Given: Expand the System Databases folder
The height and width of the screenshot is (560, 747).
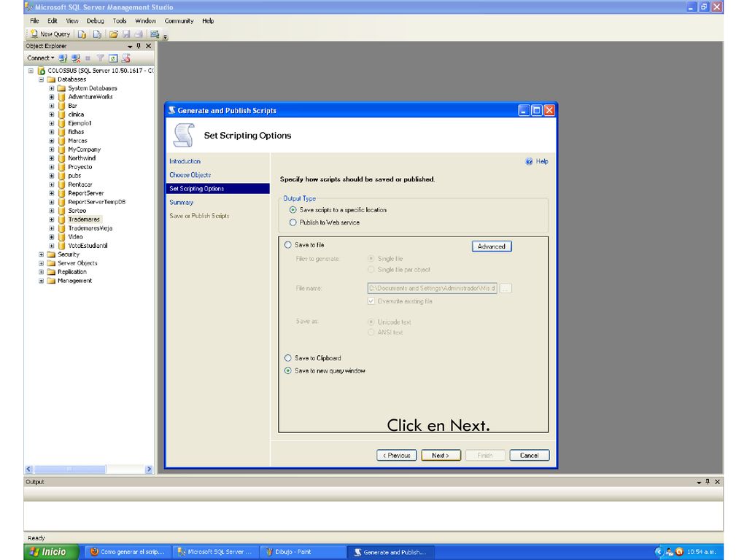Looking at the screenshot, I should (x=52, y=88).
